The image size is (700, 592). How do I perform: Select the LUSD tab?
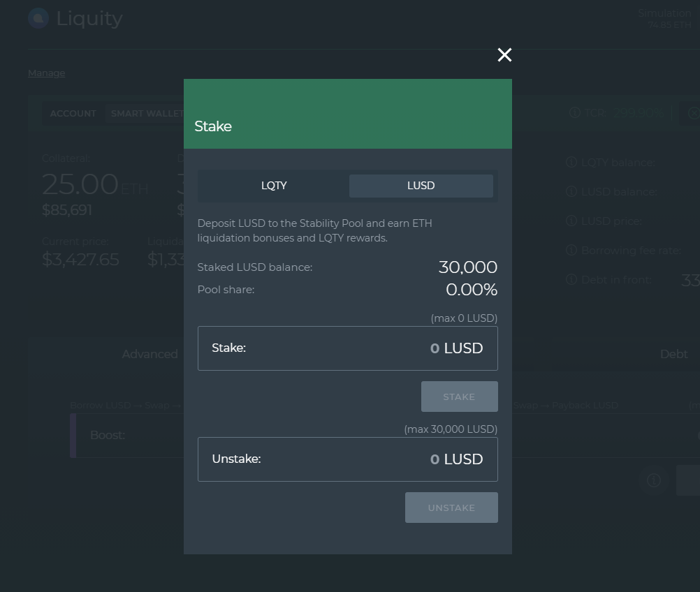click(x=421, y=186)
